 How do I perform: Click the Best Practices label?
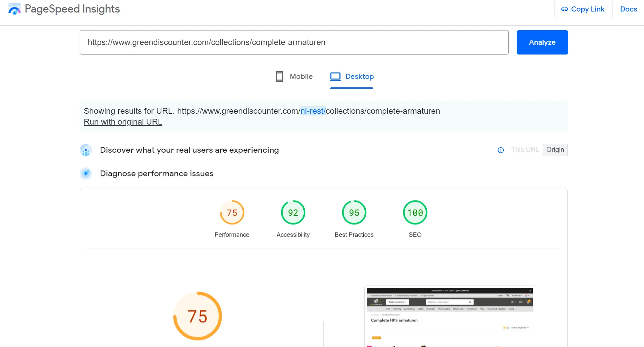pos(354,235)
